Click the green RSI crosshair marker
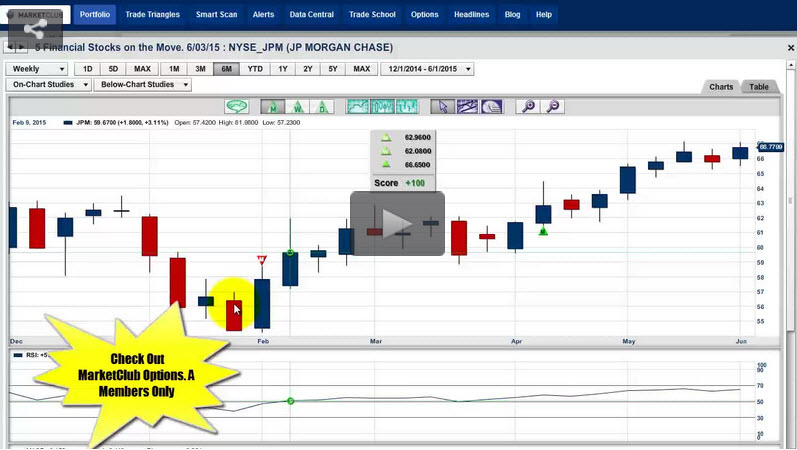 pyautogui.click(x=290, y=401)
